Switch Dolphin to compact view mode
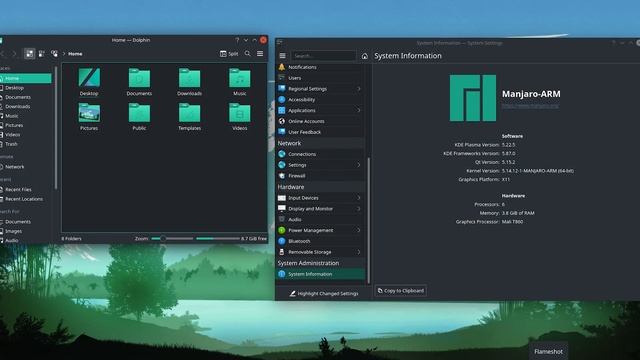The width and height of the screenshot is (640, 360). pos(42,53)
